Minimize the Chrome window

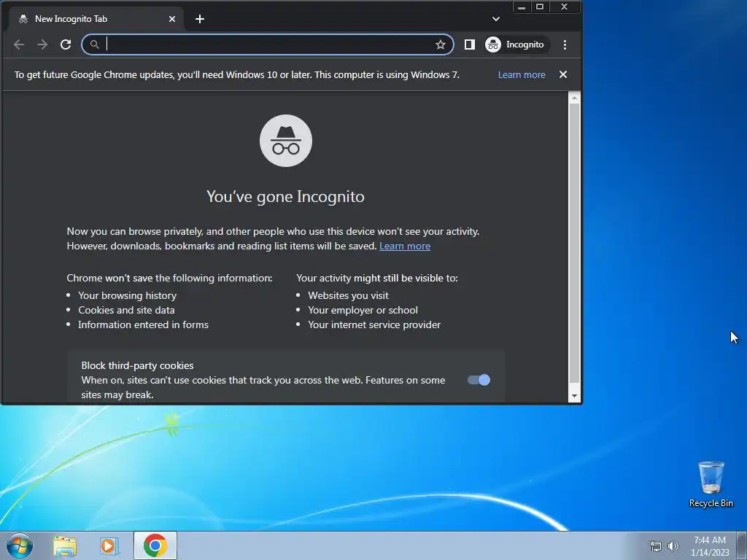coord(522,7)
